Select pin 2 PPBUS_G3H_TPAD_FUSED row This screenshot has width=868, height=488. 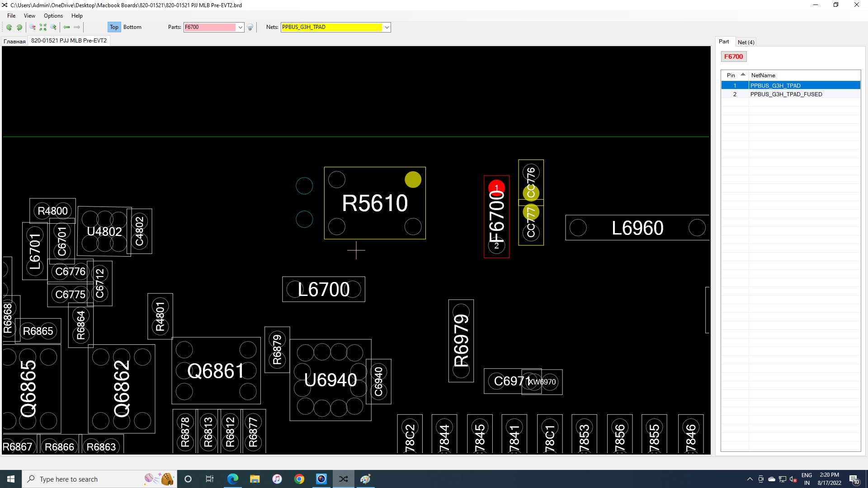click(x=786, y=94)
